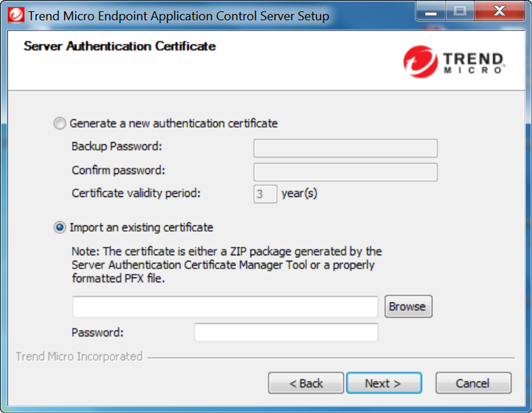Click the Trend Micro icon in title bar
532x413 pixels.
pos(16,15)
